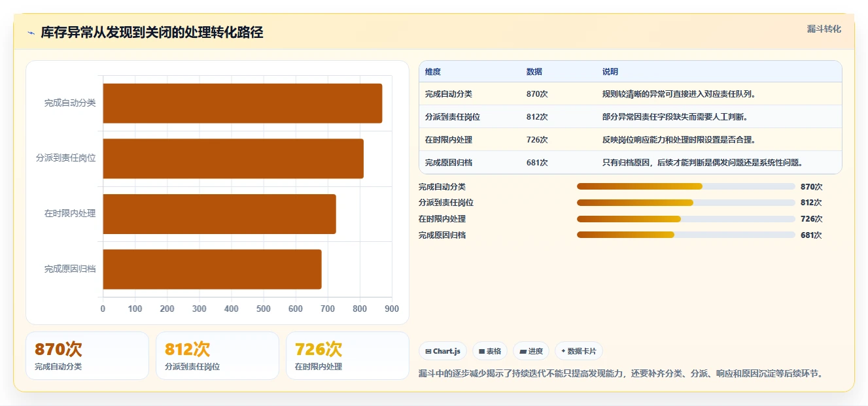Open the 870次 完成自动分类 data card
This screenshot has width=868, height=406.
click(x=87, y=356)
